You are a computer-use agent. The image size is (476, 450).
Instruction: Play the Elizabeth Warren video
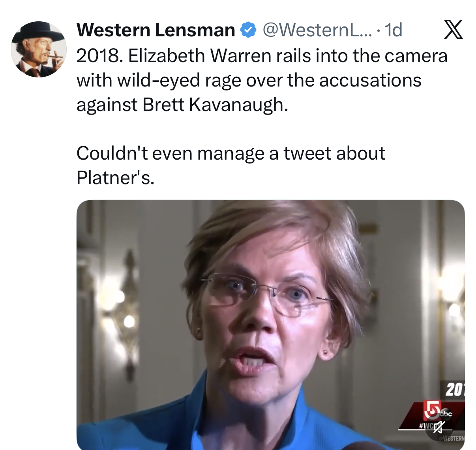tap(270, 325)
